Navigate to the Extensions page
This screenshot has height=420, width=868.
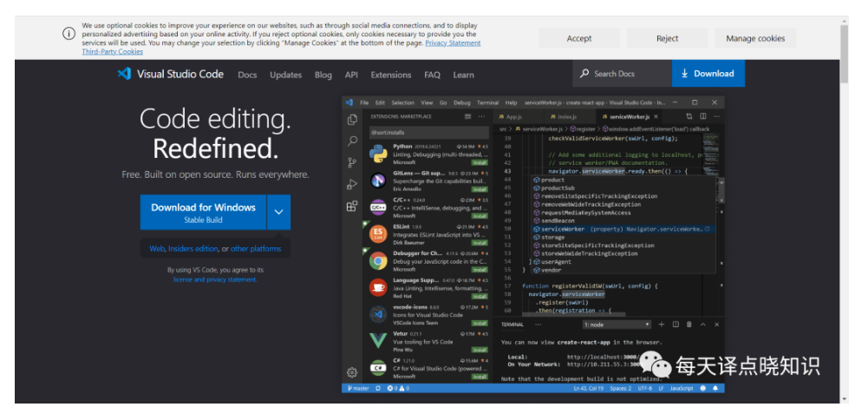click(x=391, y=75)
